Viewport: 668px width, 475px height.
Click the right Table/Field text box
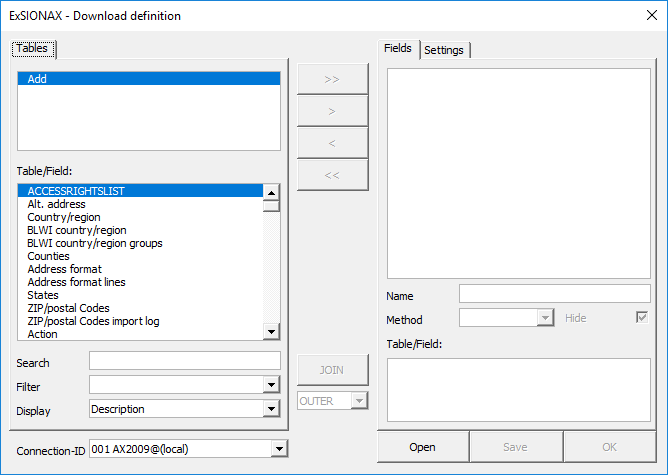[519, 390]
